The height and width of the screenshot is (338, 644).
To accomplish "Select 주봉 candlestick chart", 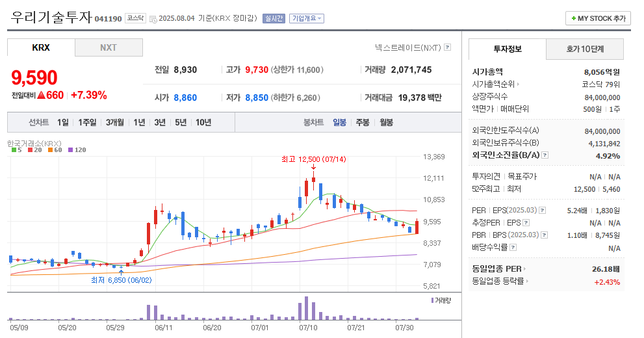I will 363,122.
